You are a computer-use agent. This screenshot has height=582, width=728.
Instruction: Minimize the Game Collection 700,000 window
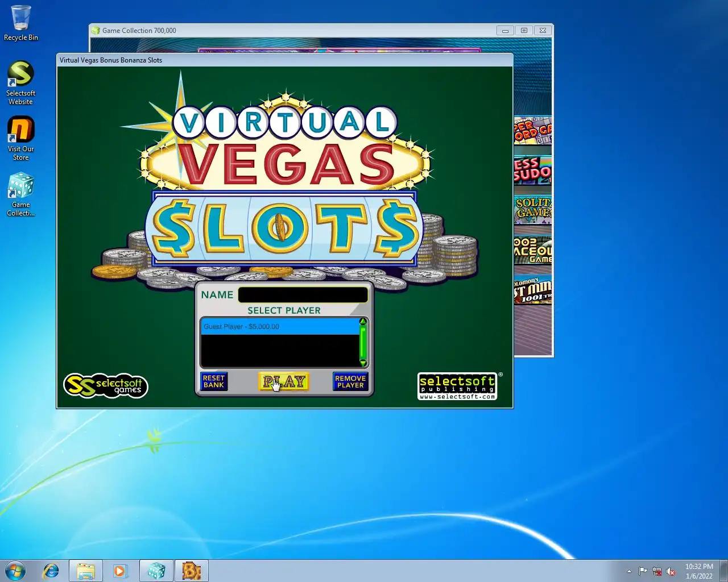(505, 31)
